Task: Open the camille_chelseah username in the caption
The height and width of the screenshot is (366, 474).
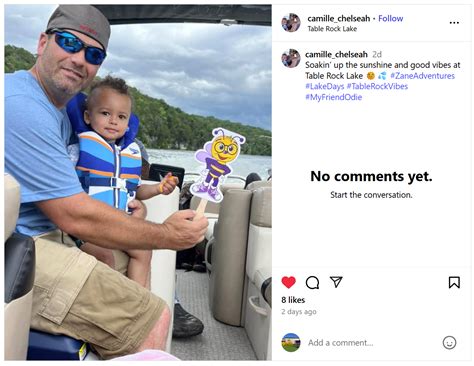Action: (336, 54)
